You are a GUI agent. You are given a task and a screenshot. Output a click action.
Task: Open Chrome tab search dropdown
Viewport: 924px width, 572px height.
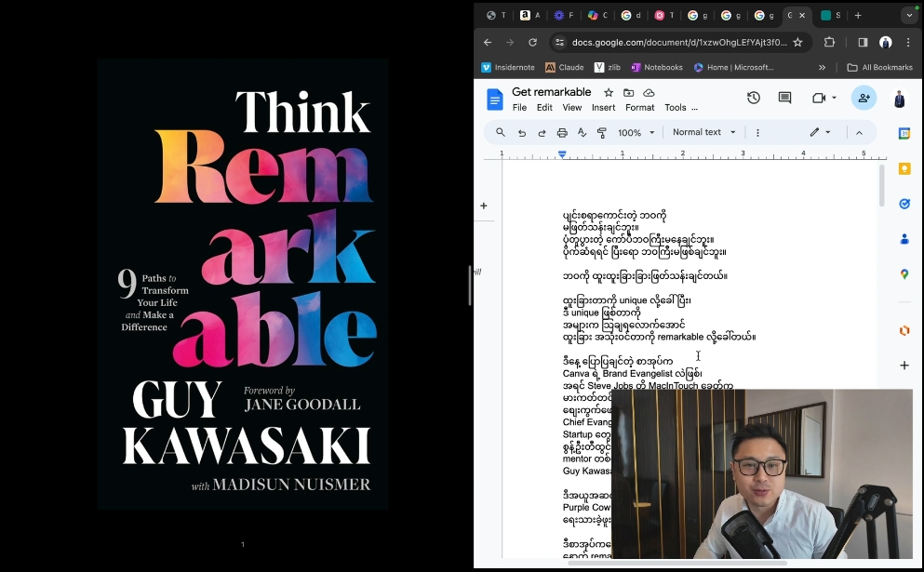pyautogui.click(x=909, y=16)
